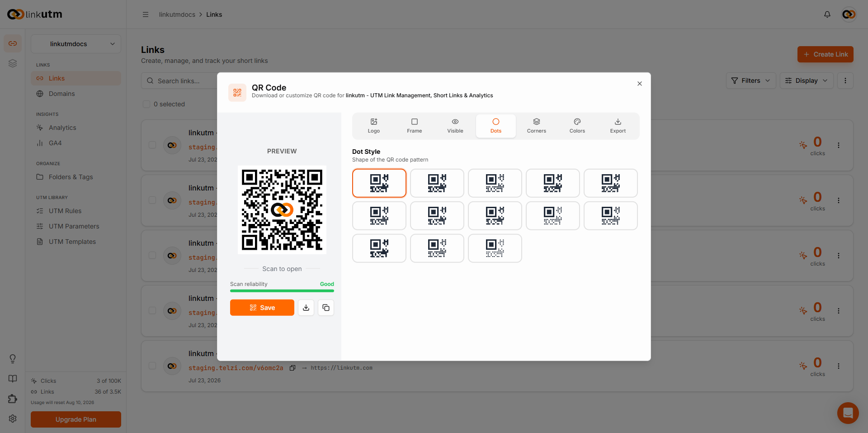
Task: Open the user avatar menu
Action: coord(849,14)
